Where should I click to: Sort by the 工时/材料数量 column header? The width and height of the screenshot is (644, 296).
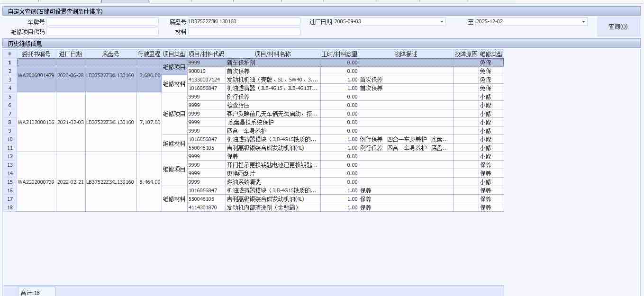(x=340, y=54)
